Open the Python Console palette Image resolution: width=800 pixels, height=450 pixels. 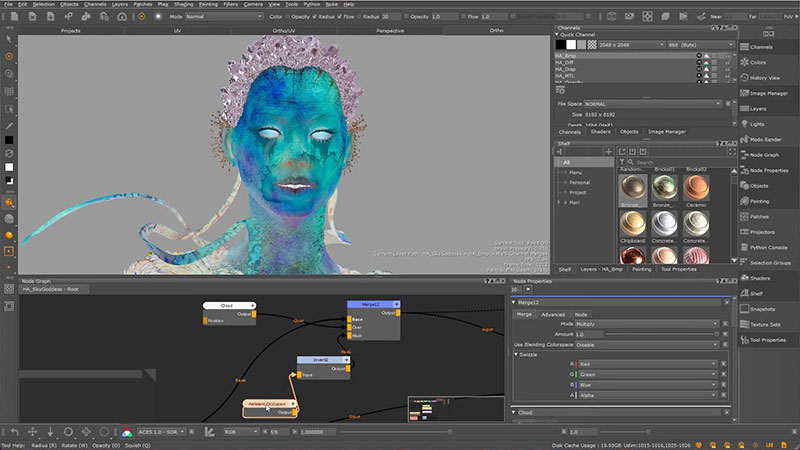click(x=769, y=246)
